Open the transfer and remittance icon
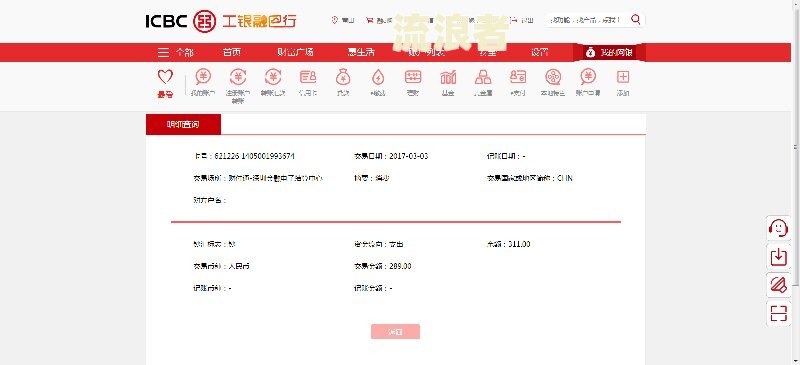The image size is (800, 365). pos(273,77)
